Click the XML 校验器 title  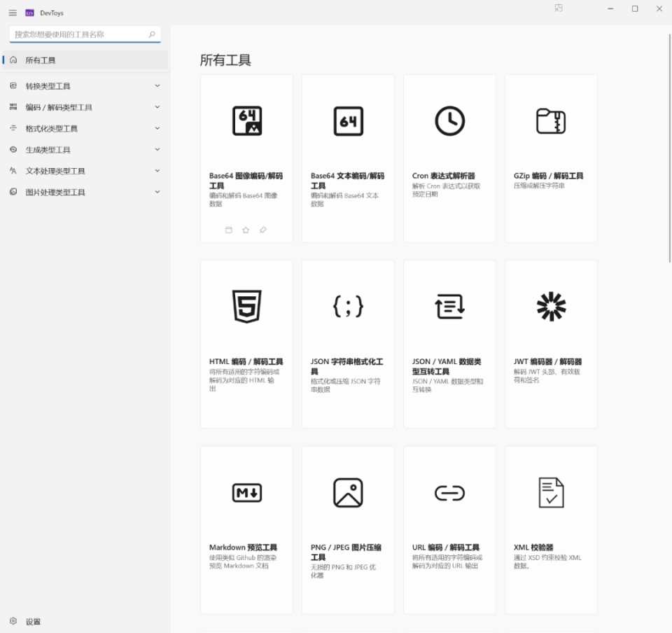pos(533,548)
